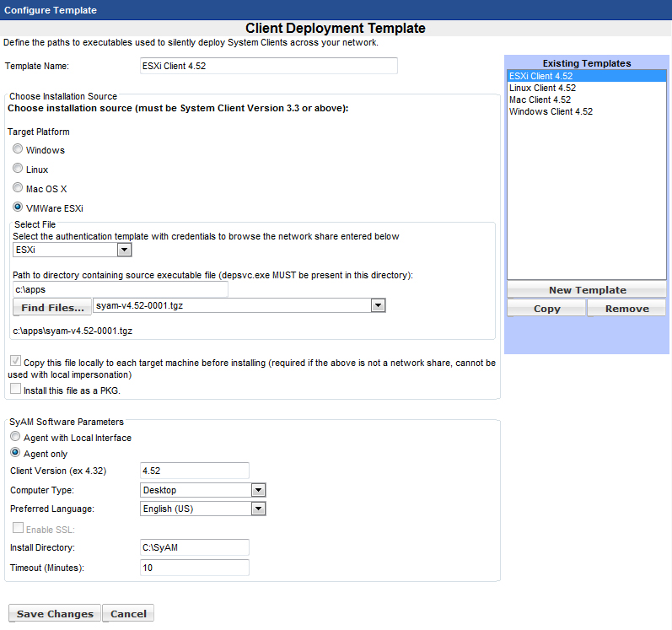672x630 pixels.
Task: Select the Linux target platform option
Action: 18,169
